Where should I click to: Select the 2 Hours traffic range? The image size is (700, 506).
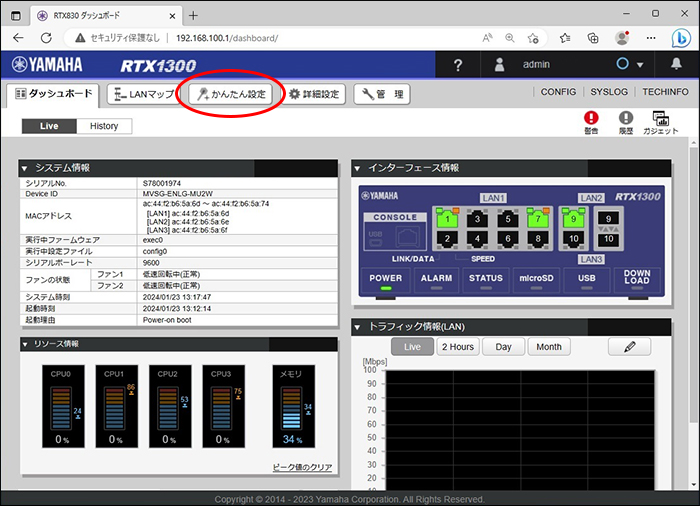[458, 347]
